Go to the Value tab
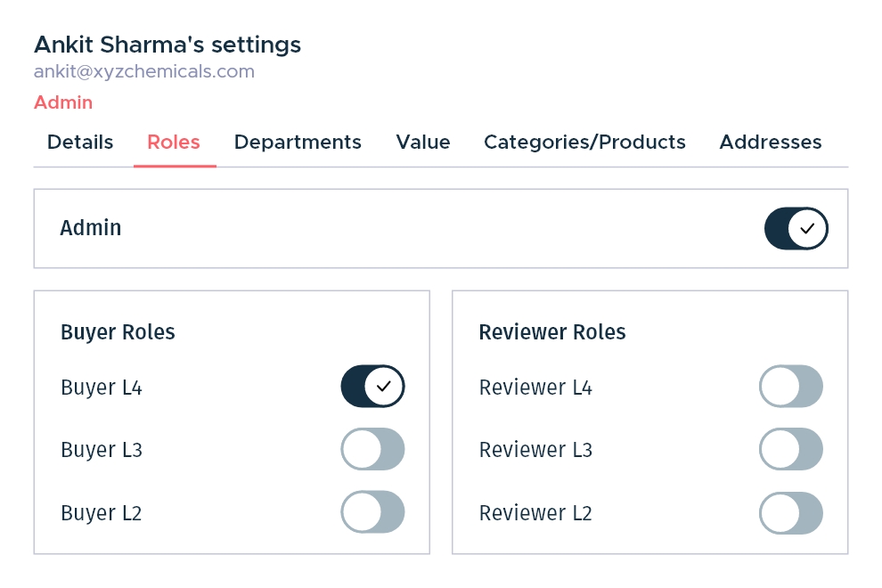Image resolution: width=882 pixels, height=588 pixels. click(423, 143)
